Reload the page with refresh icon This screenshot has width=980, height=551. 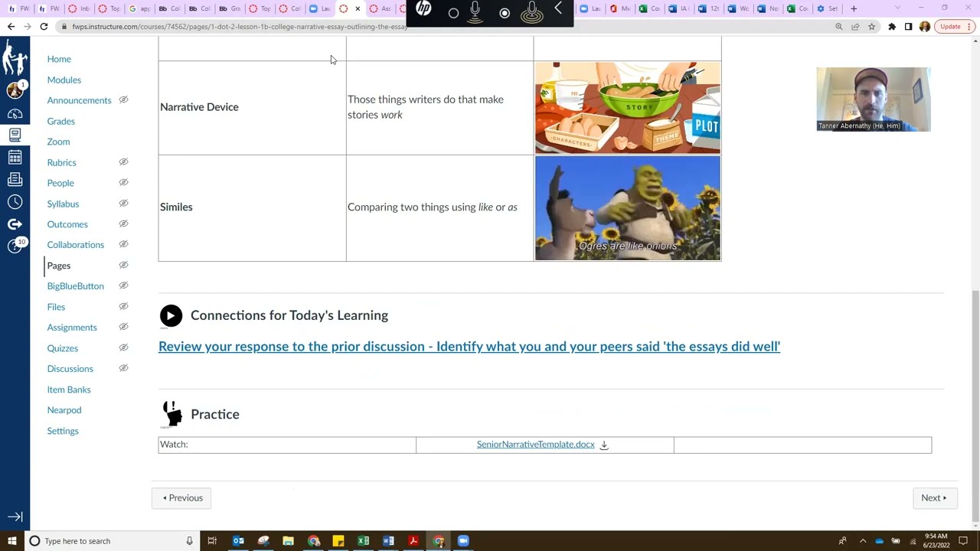tap(44, 27)
